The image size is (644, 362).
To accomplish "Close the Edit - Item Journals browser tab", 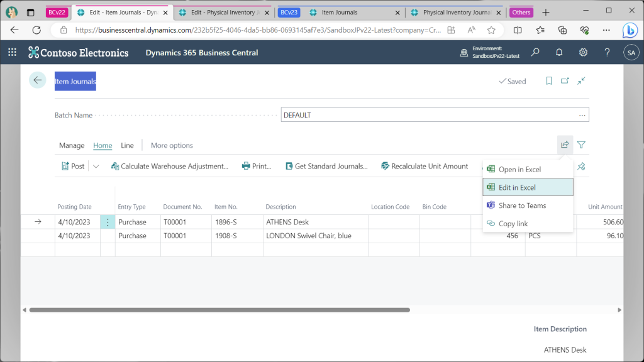I will tap(165, 13).
